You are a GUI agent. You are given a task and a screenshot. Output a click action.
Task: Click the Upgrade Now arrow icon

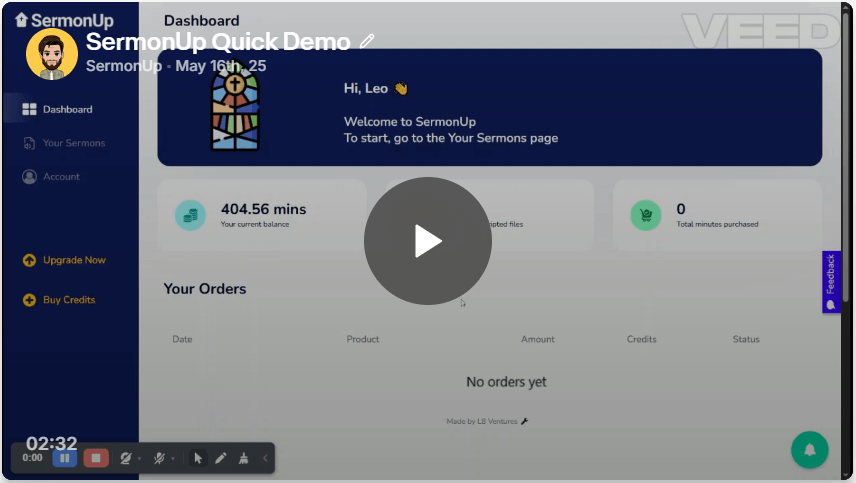tap(29, 260)
